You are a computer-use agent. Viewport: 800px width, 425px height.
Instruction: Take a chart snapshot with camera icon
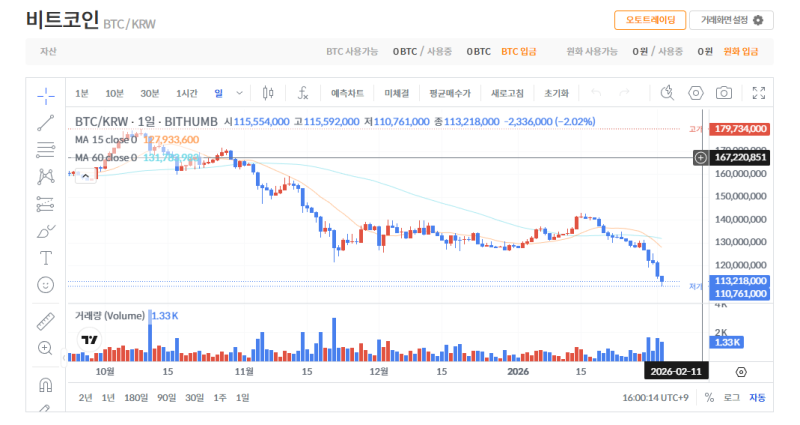click(723, 93)
